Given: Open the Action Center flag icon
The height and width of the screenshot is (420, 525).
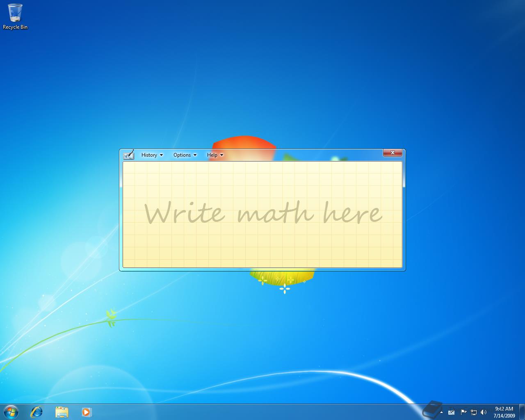Looking at the screenshot, I should 463,412.
